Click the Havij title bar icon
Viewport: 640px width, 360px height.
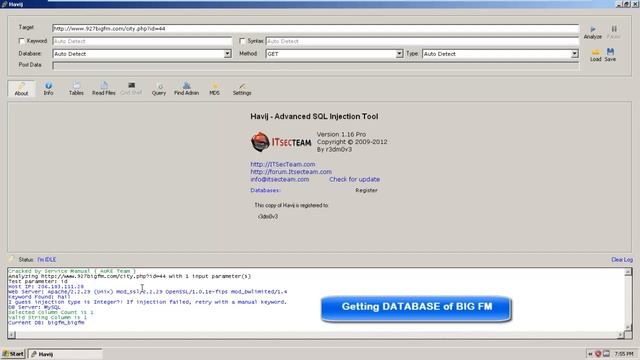click(4, 4)
